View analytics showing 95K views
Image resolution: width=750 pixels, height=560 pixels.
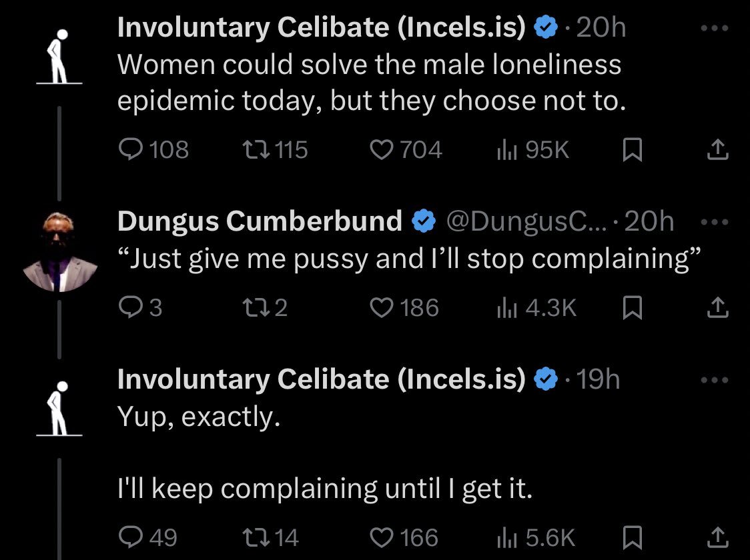click(x=506, y=149)
